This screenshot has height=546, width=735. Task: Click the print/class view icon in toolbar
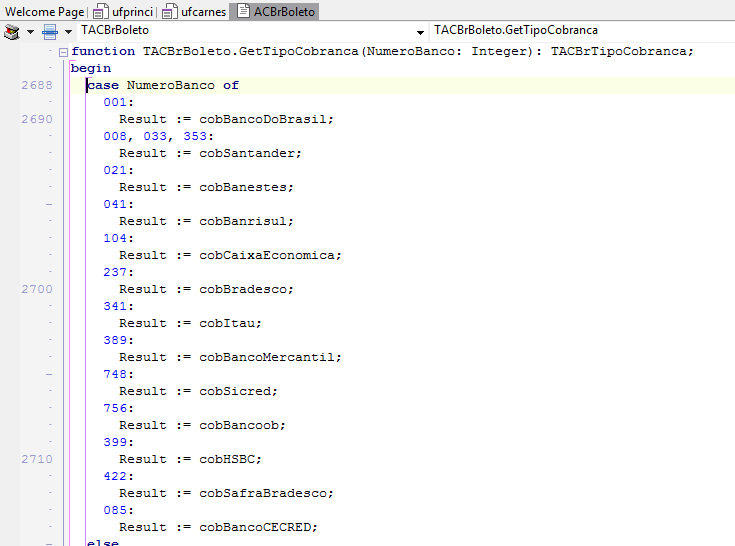(50, 32)
